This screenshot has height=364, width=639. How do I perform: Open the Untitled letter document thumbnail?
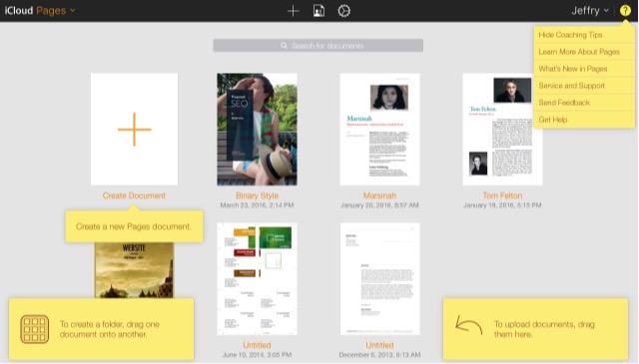coord(379,279)
